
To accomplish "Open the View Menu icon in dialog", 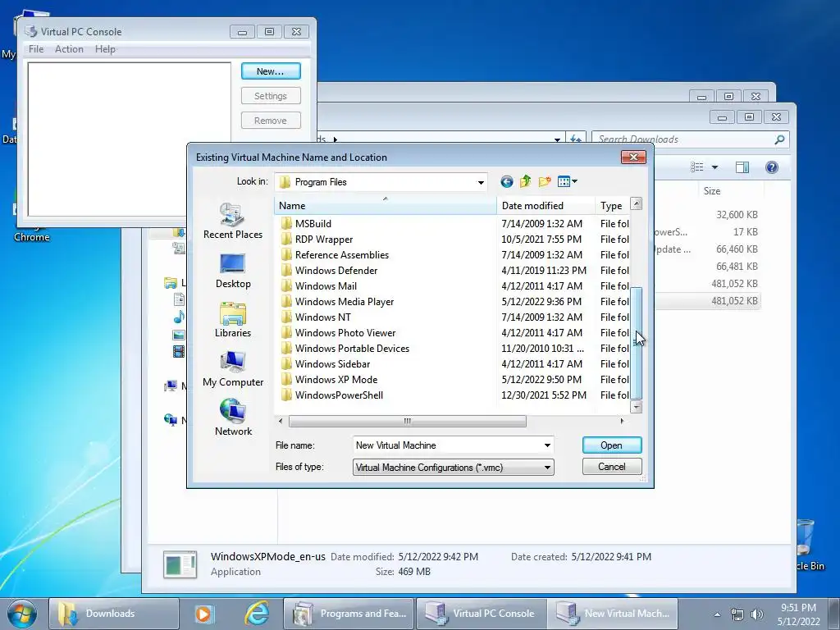I will [x=568, y=181].
